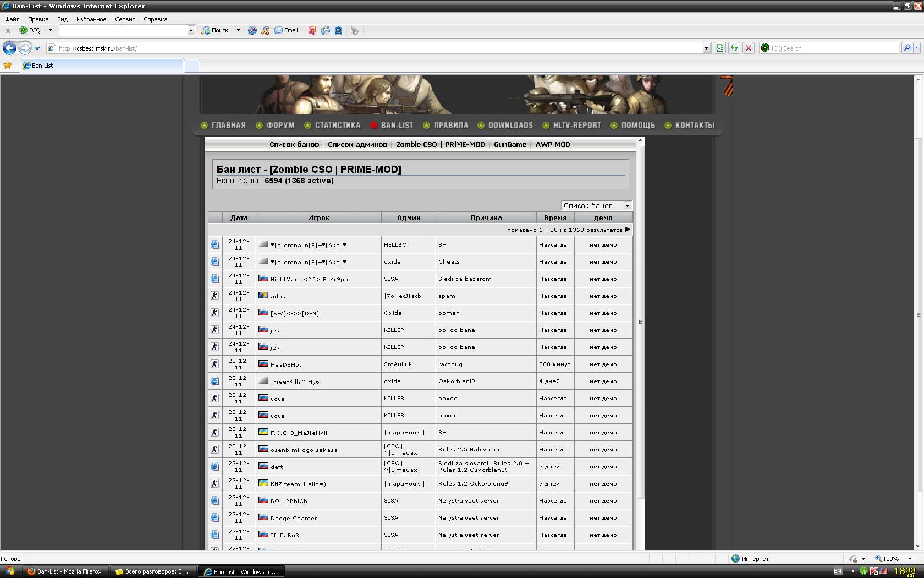Click the magnifier icon beside ICQ Search
The width and height of the screenshot is (924, 578).
click(907, 48)
